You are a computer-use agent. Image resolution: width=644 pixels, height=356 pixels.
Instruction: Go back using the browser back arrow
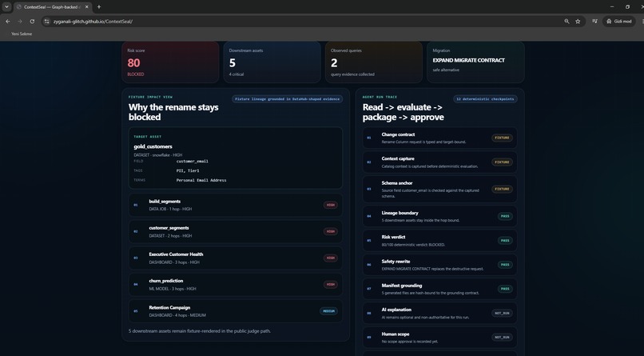point(8,22)
